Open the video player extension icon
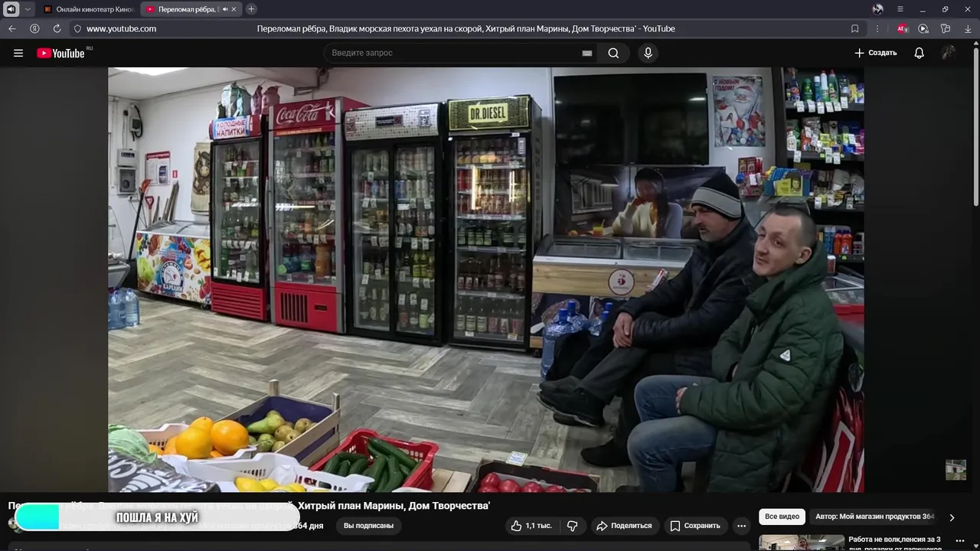The image size is (980, 551). tap(923, 28)
